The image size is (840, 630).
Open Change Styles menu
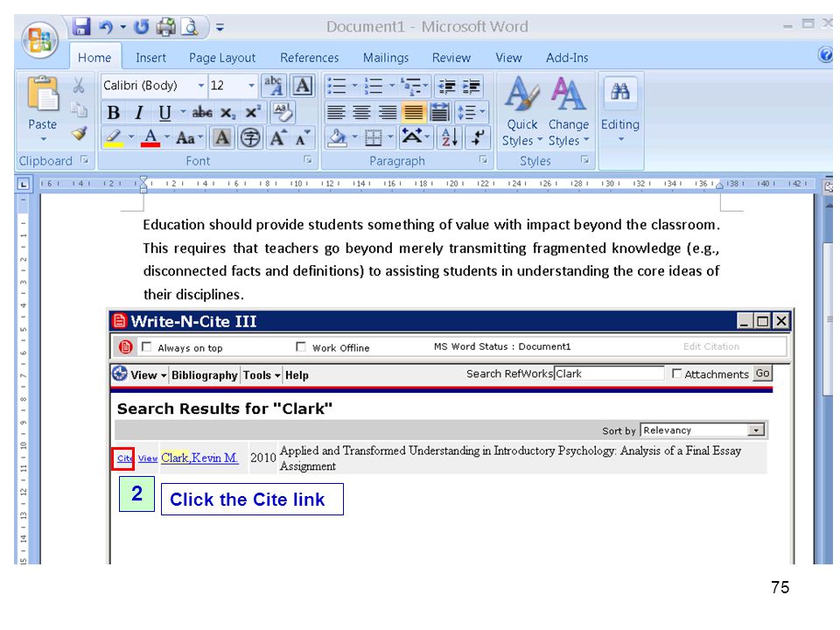pos(569,111)
